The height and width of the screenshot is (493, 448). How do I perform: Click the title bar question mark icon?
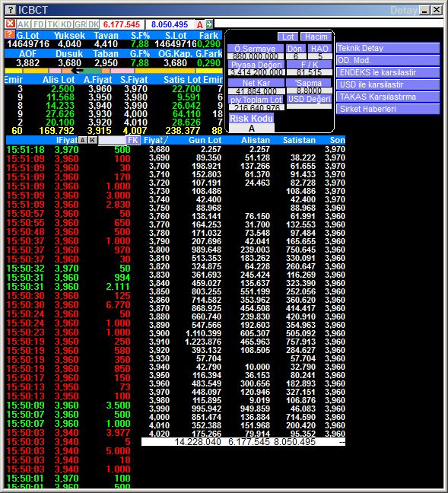coord(11,10)
